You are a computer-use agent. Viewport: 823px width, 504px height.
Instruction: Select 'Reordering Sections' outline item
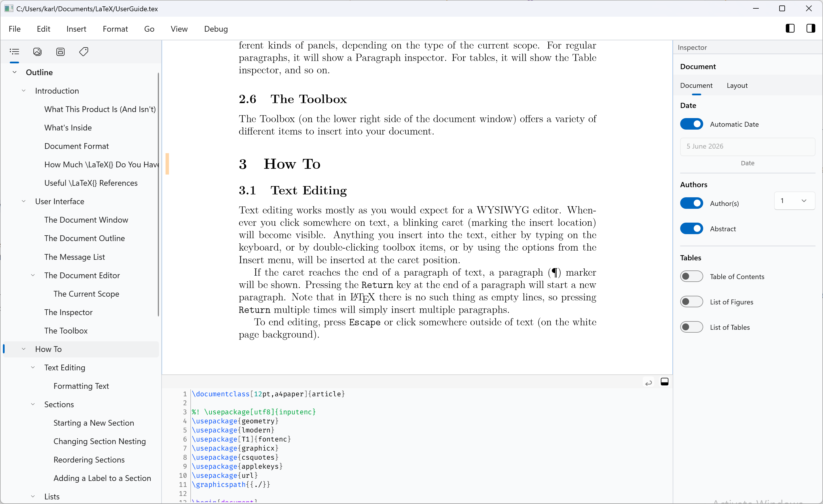(89, 460)
